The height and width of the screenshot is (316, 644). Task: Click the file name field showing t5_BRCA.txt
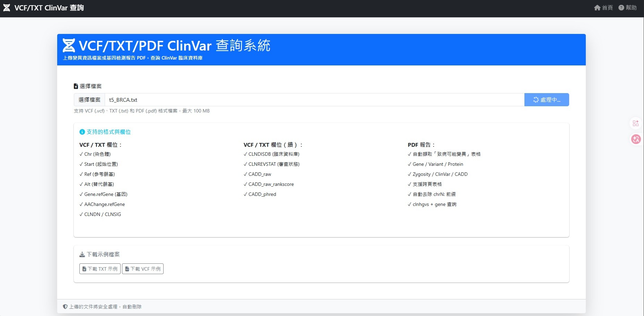pyautogui.click(x=315, y=100)
